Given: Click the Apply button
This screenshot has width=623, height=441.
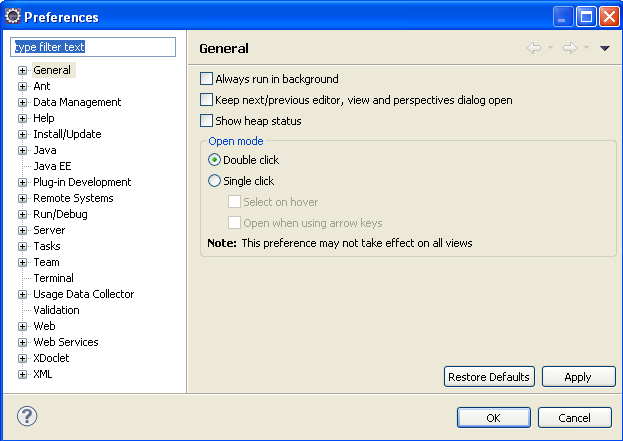Looking at the screenshot, I should click(577, 377).
